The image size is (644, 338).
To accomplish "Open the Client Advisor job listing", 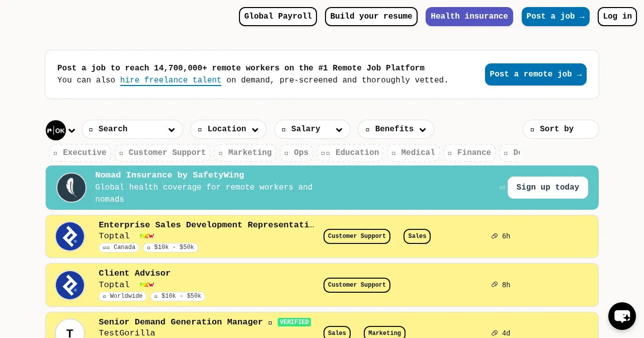I will (x=134, y=273).
